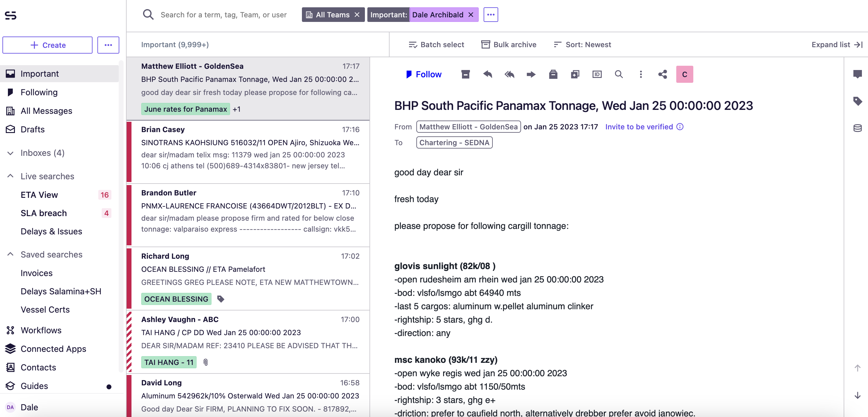The width and height of the screenshot is (868, 417).
Task: Open Connected Apps
Action: click(59, 349)
